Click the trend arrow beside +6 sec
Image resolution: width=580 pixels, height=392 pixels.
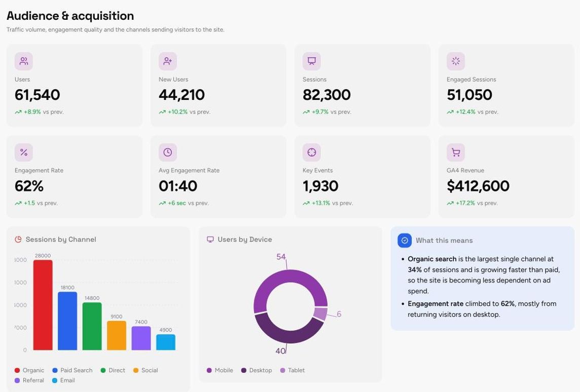tap(162, 203)
